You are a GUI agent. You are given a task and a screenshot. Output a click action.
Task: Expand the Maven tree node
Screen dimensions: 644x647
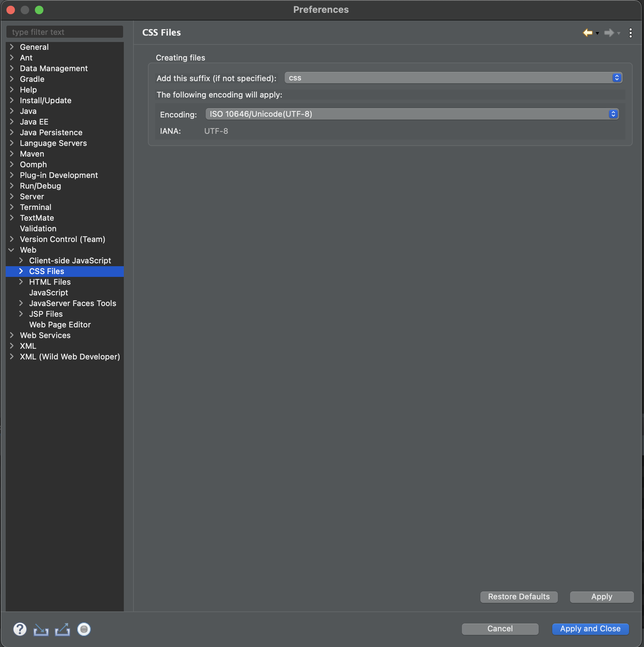pyautogui.click(x=12, y=154)
